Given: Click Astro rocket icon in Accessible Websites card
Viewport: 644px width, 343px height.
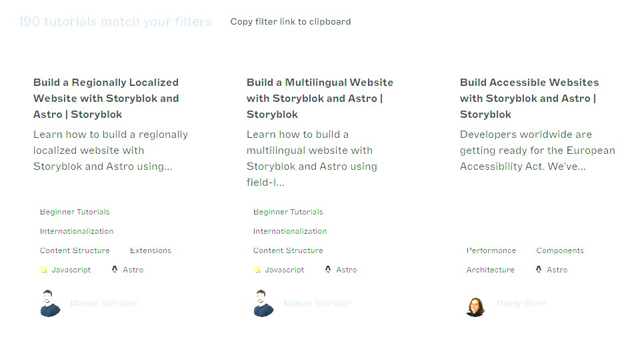Looking at the screenshot, I should pyautogui.click(x=539, y=270).
